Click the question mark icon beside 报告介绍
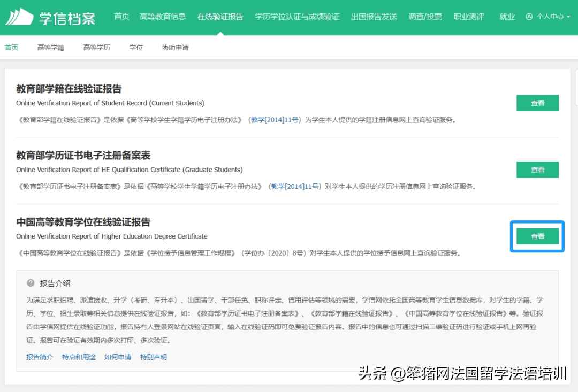 tap(31, 283)
